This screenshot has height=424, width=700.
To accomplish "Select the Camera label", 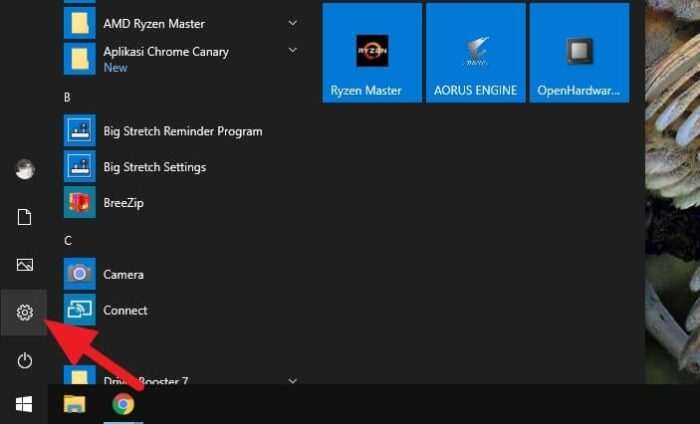I will coord(124,274).
